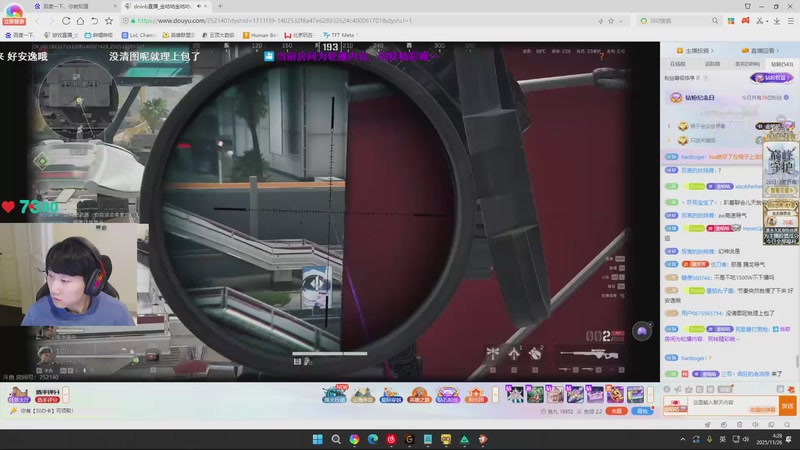Viewport: 800px width, 450px height.
Task: Open the clock showing 2025/11/26
Action: coord(768,439)
